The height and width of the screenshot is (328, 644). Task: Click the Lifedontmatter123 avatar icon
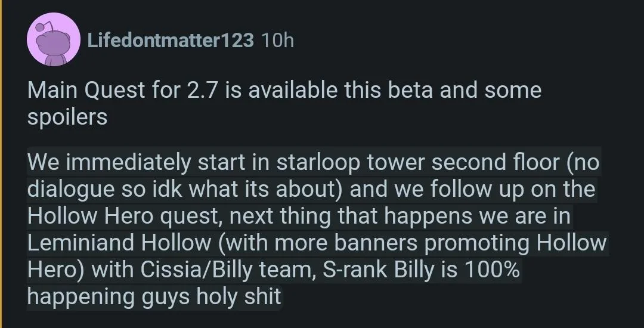tap(54, 39)
